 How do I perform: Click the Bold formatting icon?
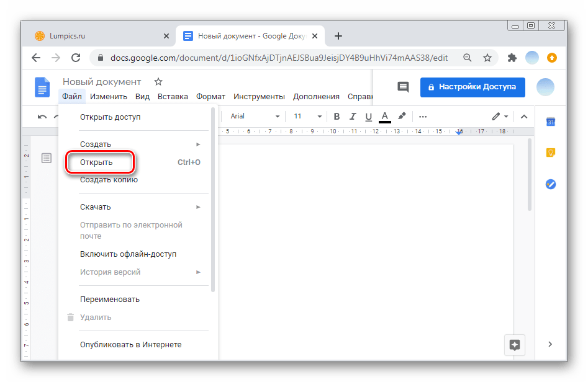[x=337, y=117]
